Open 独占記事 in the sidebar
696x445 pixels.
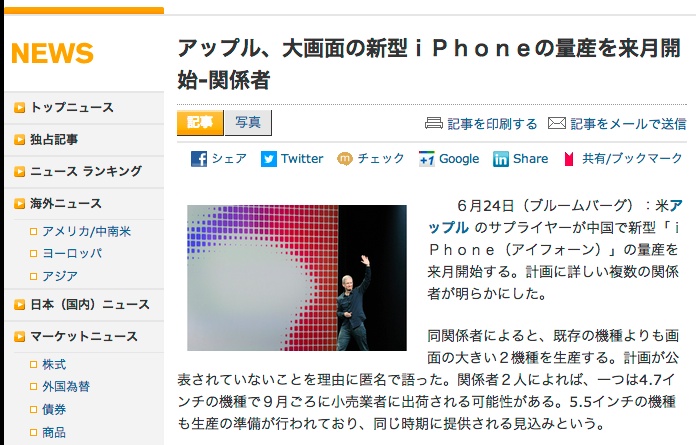[x=54, y=139]
